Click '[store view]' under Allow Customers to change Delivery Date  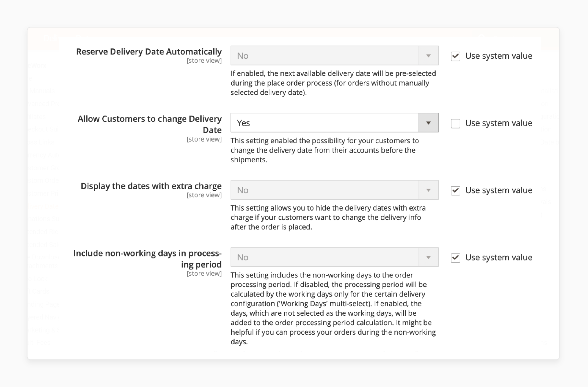[204, 140]
